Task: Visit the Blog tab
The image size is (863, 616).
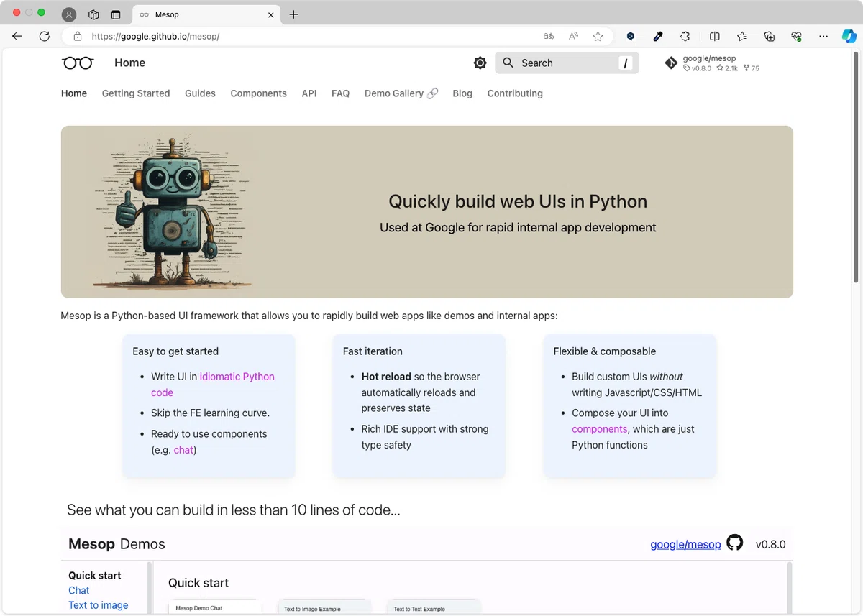Action: [x=462, y=93]
